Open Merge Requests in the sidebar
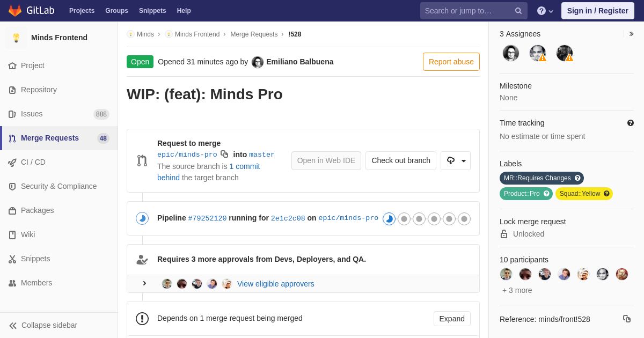Viewport: 644px width, 338px height. click(x=59, y=138)
